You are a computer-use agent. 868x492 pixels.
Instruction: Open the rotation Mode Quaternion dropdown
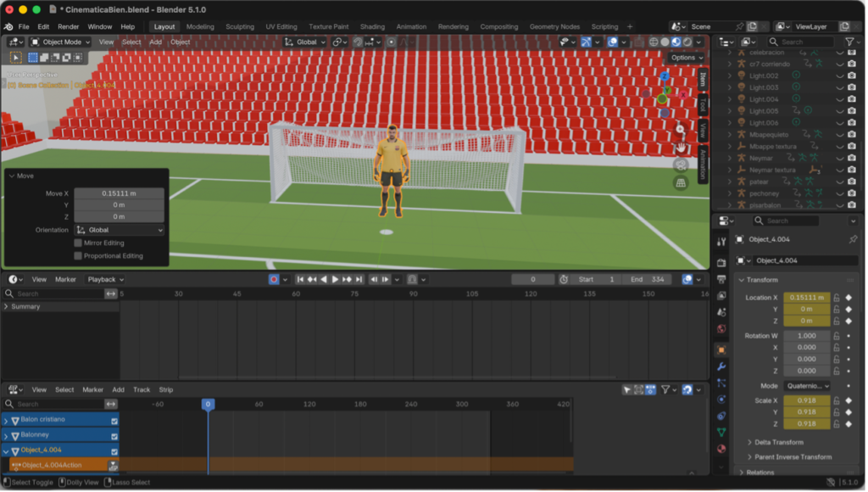807,386
